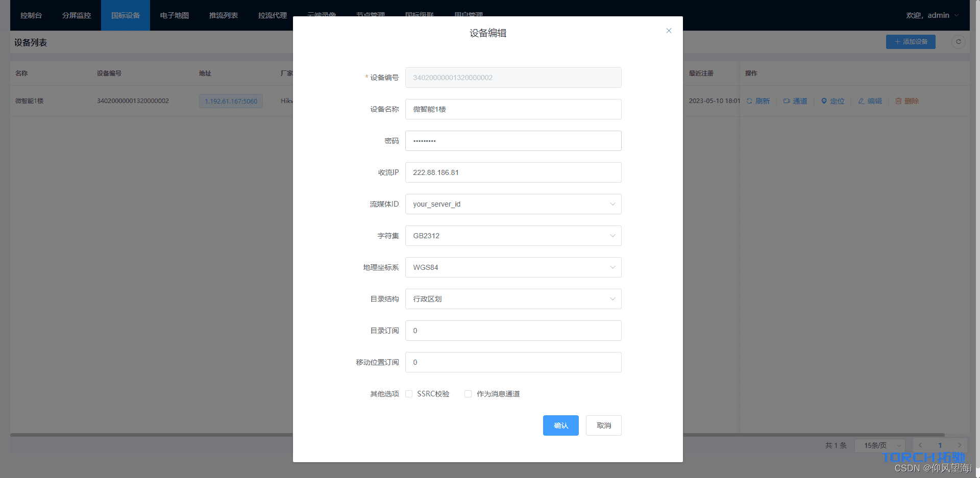This screenshot has width=980, height=478.
Task: Switch to the 电子地图 nav tab
Action: tap(175, 15)
